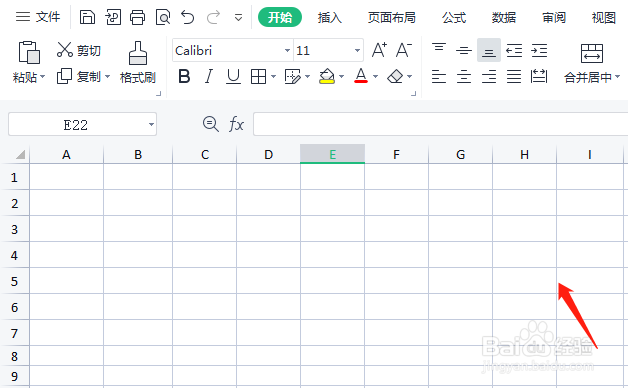Image resolution: width=628 pixels, height=388 pixels.
Task: Click the Redo arrow
Action: [x=213, y=17]
